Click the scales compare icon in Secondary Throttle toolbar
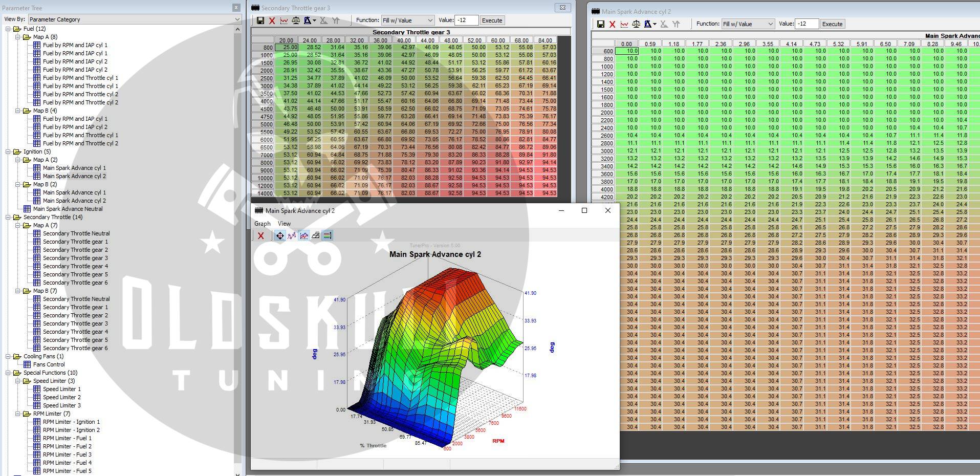 (x=296, y=20)
